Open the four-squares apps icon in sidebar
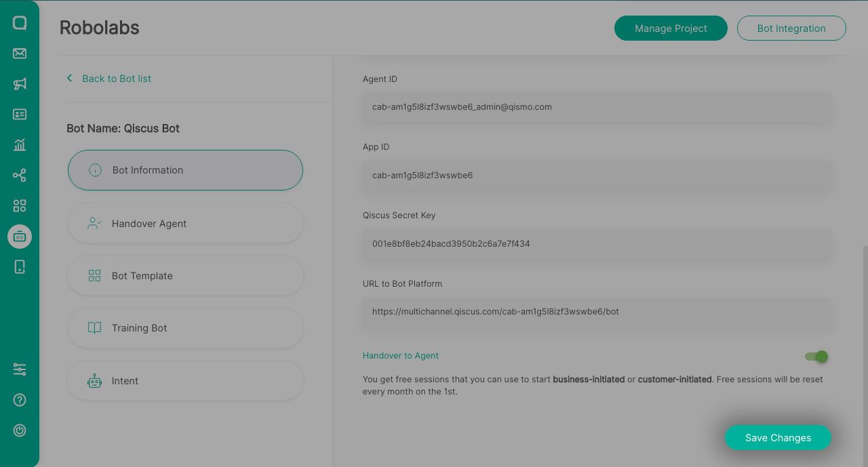This screenshot has height=467, width=868. [20, 206]
